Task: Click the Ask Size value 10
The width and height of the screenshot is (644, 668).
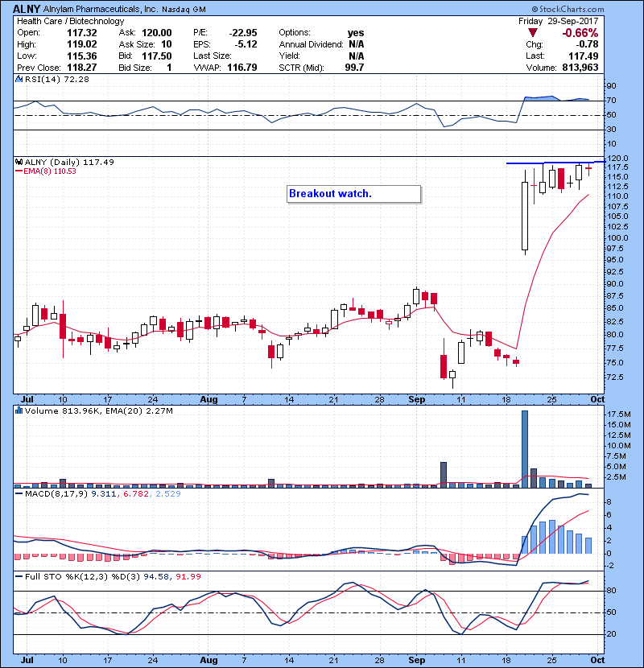Action: point(166,44)
